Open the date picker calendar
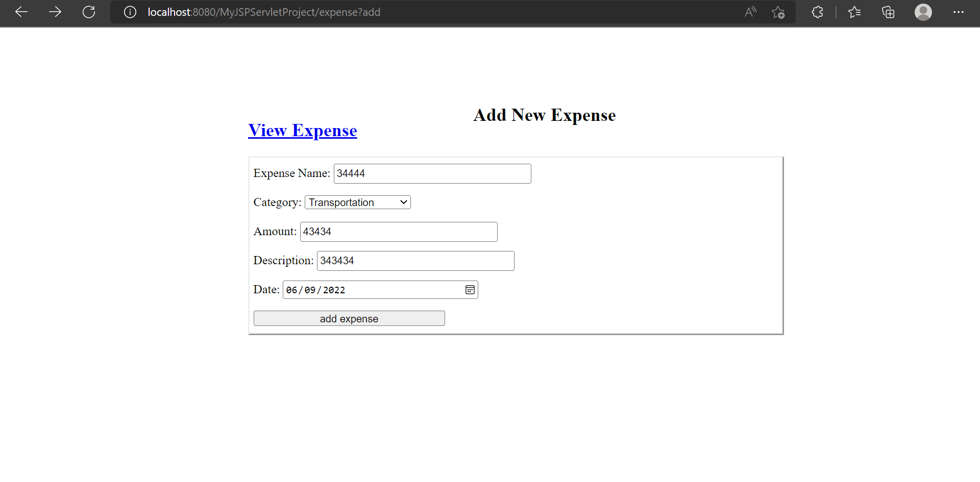Screen dimensions: 980x482 point(470,289)
